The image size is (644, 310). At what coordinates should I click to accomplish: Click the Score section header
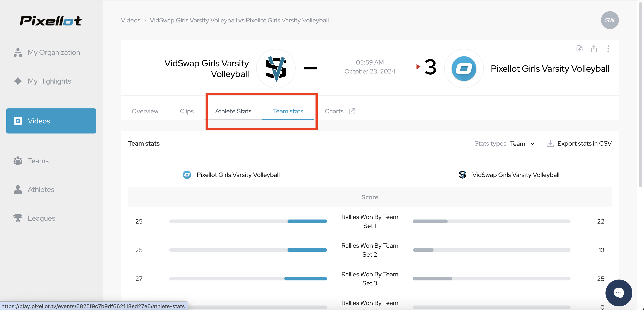[x=369, y=197]
